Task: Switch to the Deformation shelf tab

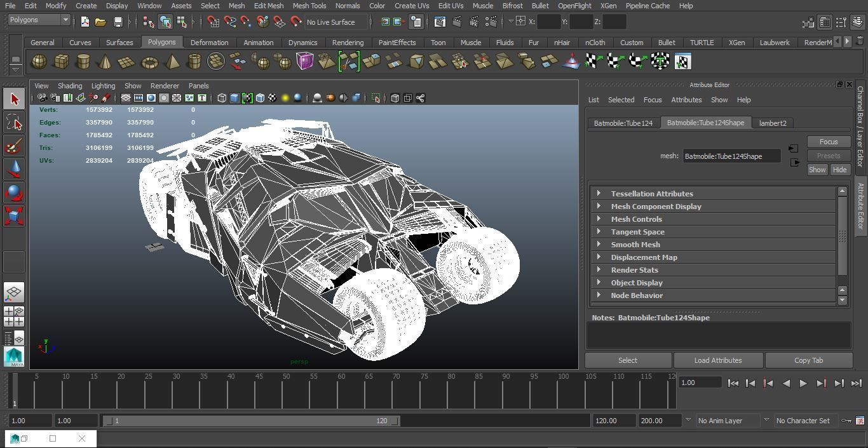Action: pos(209,43)
